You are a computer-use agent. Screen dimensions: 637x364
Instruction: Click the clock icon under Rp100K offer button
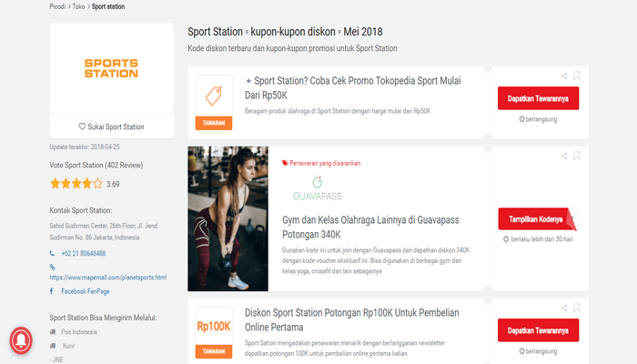521,351
